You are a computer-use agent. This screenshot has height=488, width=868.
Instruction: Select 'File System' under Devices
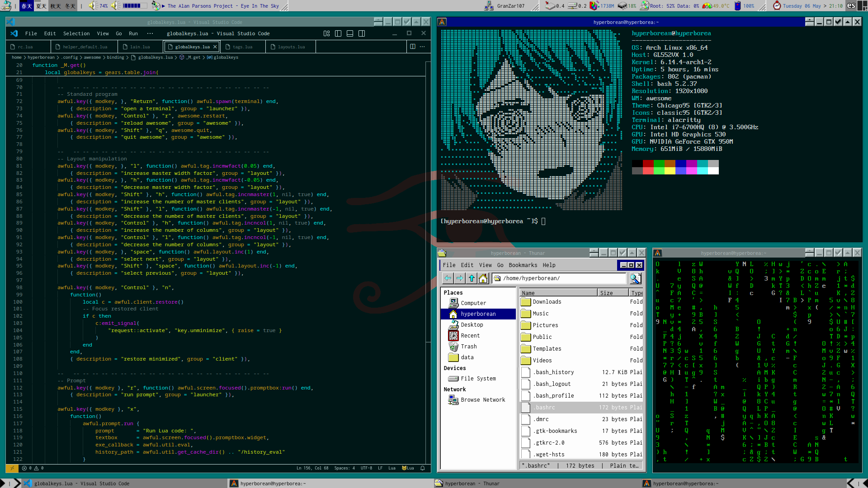(478, 379)
